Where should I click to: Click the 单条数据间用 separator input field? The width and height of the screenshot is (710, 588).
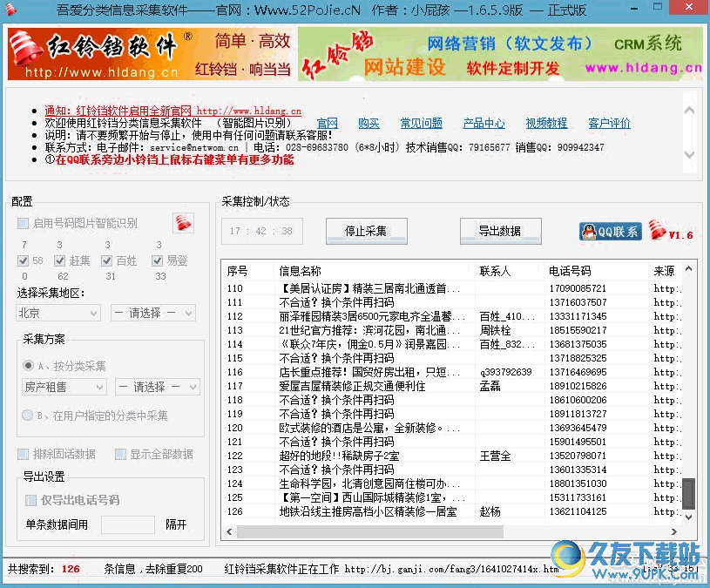click(x=128, y=524)
